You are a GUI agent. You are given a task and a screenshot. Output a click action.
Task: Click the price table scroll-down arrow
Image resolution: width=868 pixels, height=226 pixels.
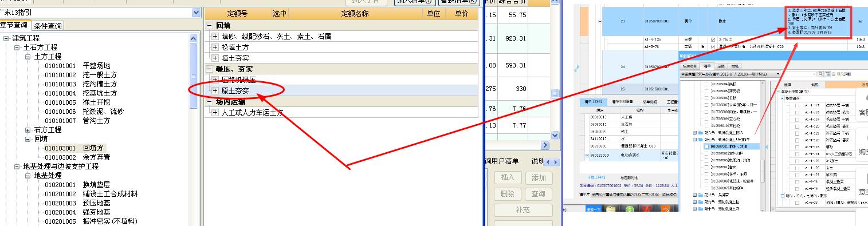click(x=555, y=135)
